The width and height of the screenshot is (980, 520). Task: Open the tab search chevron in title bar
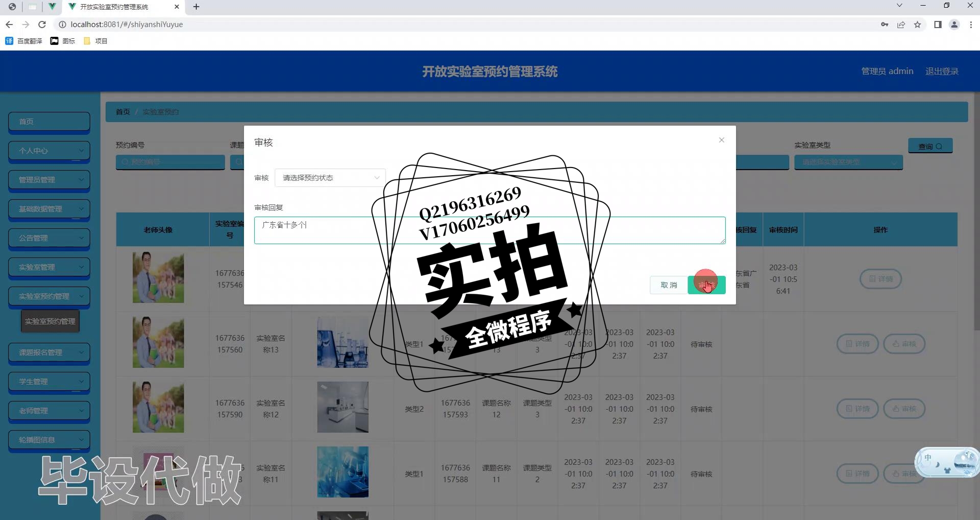(x=899, y=6)
